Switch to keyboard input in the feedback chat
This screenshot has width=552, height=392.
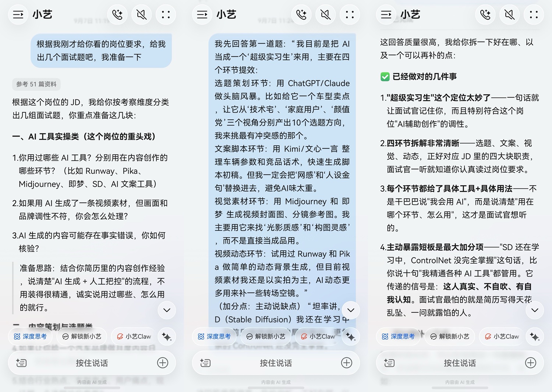click(x=389, y=363)
